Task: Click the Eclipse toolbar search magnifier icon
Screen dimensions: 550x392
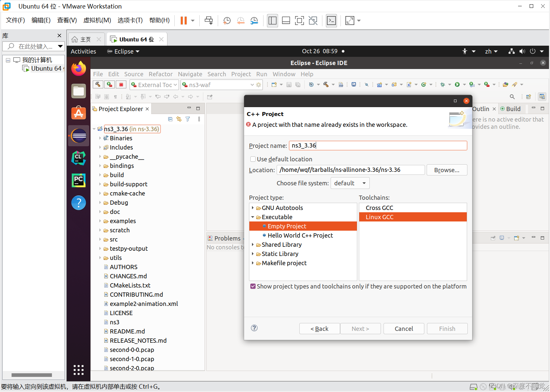Action: (x=512, y=97)
